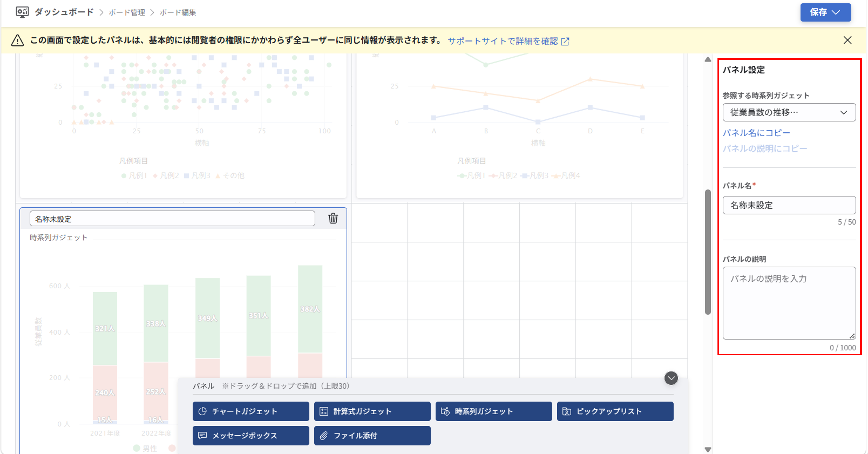Screen dimensions: 868x454
Task: Click the external link icon beside support link
Action: [x=565, y=41]
